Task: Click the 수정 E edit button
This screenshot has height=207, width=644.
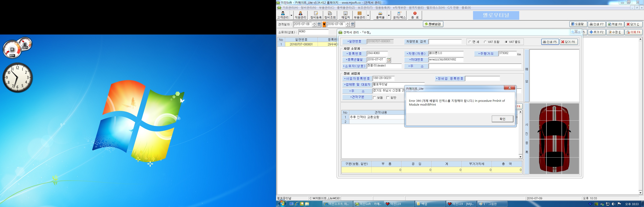Action: pos(615,32)
